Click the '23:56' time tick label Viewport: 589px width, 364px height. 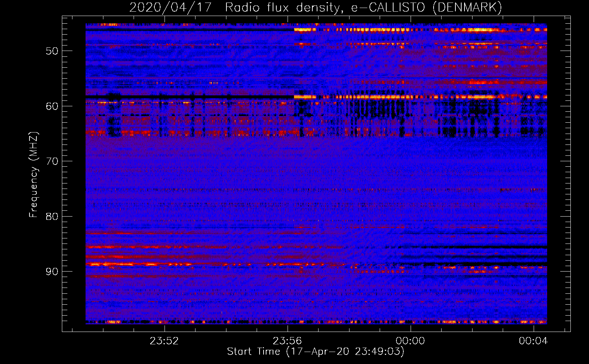pyautogui.click(x=288, y=341)
